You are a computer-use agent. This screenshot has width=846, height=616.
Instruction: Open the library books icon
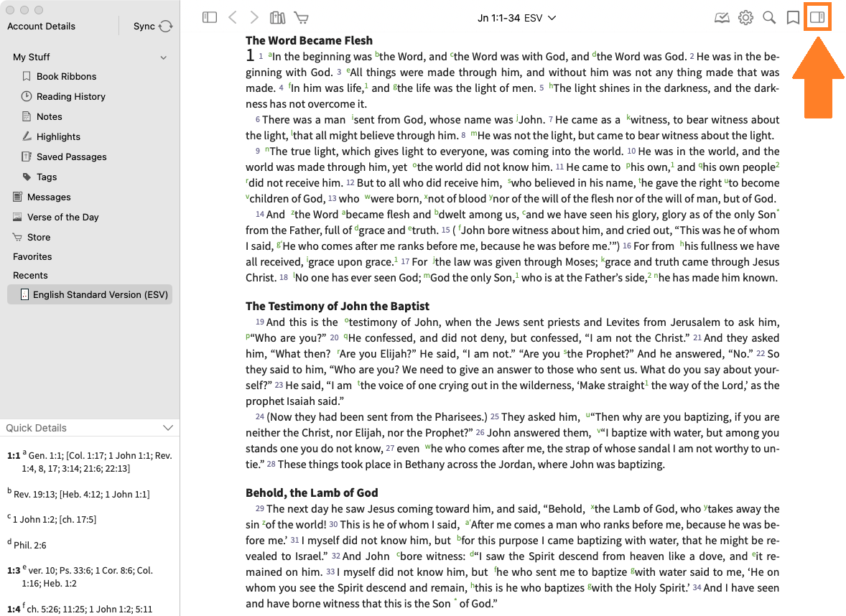(277, 18)
